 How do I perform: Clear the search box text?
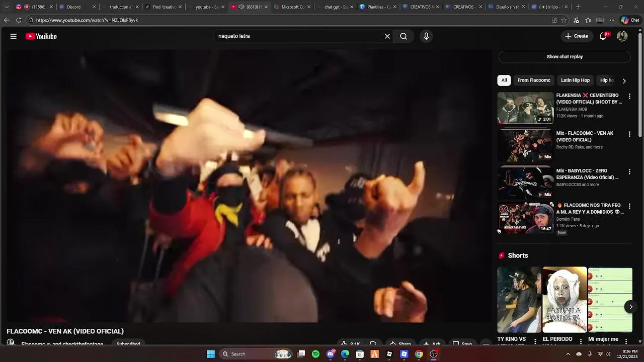(x=387, y=36)
